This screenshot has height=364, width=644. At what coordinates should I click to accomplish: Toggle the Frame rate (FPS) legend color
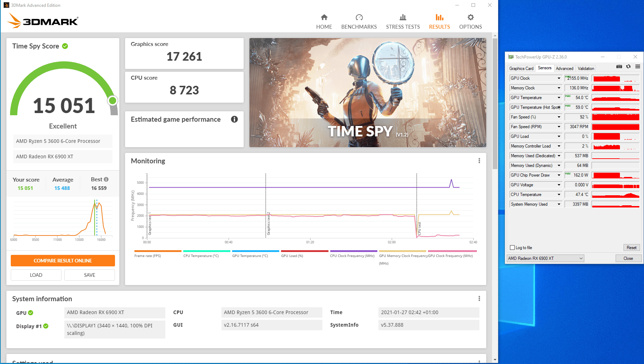coord(158,251)
